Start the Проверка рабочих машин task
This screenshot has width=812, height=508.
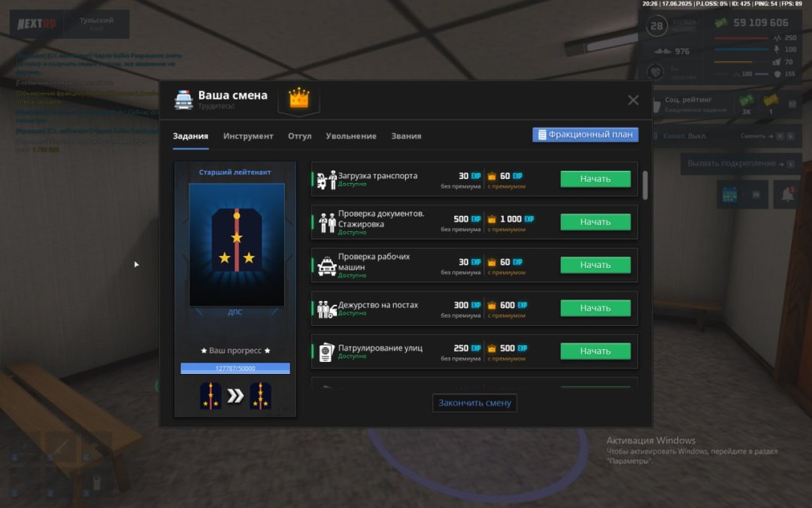595,265
